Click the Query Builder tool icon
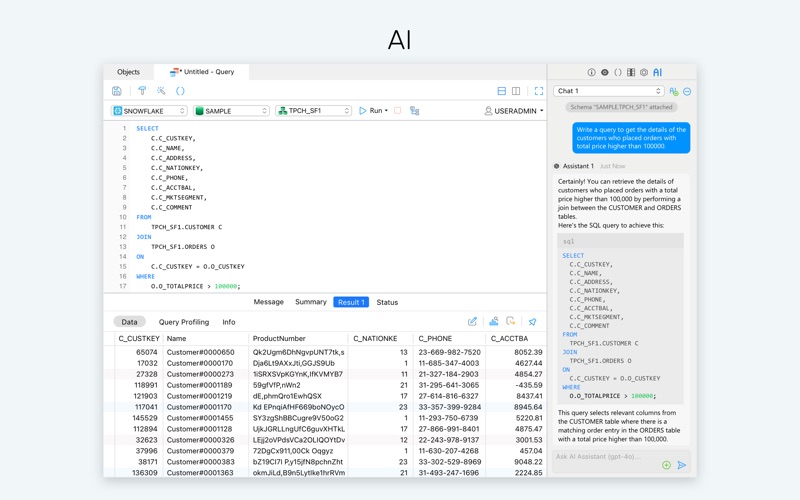This screenshot has width=800, height=500. click(142, 91)
